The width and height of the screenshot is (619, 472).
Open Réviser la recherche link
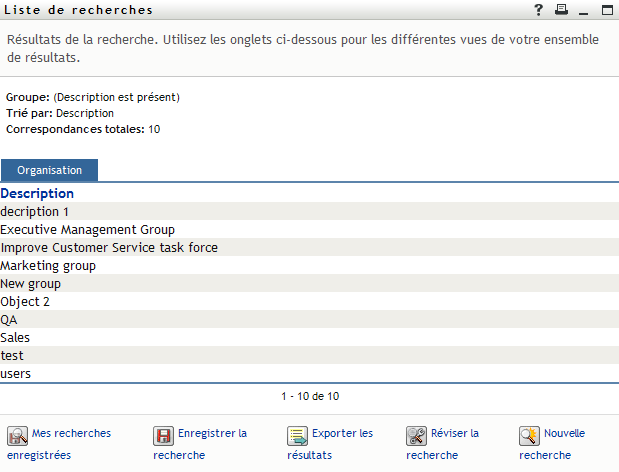tap(455, 434)
